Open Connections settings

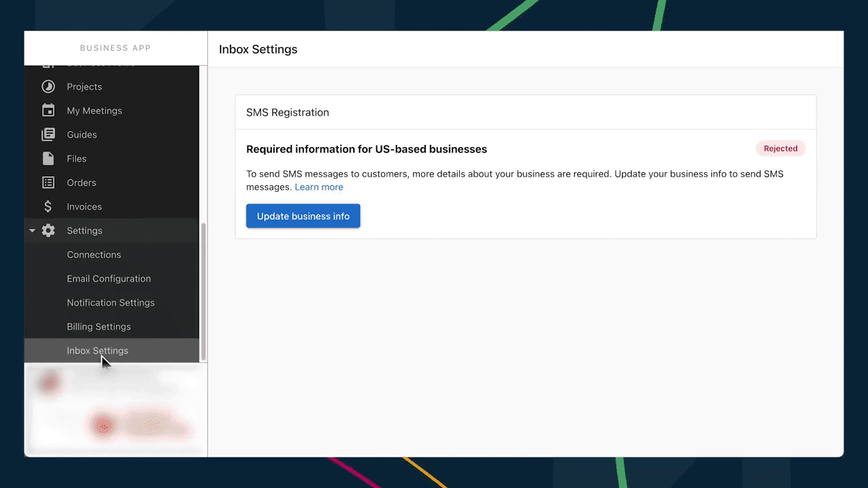click(94, 254)
